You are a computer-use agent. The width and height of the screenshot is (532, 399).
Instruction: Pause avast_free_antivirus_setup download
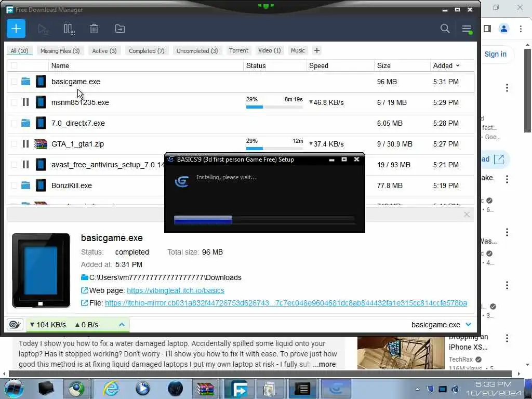click(26, 165)
